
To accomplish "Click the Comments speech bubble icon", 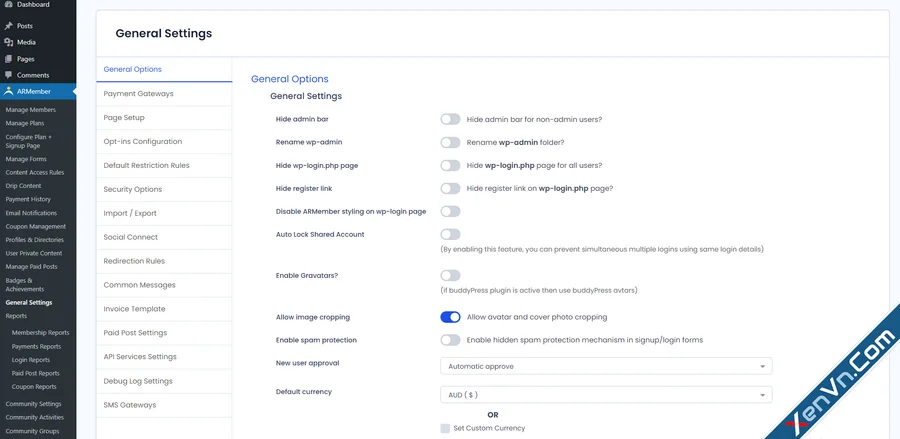I will (8, 75).
